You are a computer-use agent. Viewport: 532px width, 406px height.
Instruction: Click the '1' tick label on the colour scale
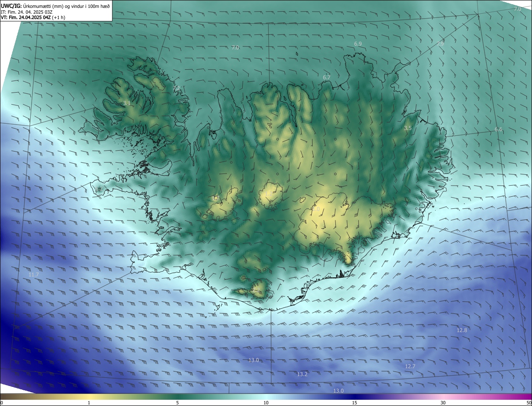pos(89,403)
